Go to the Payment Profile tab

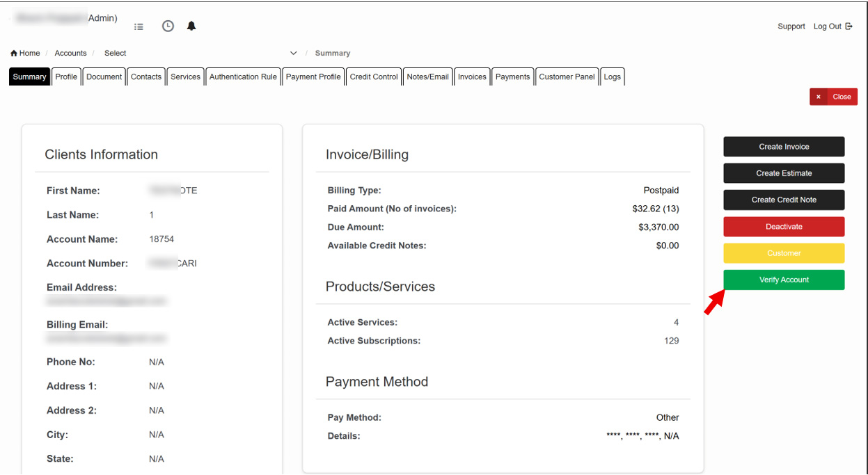(x=313, y=77)
